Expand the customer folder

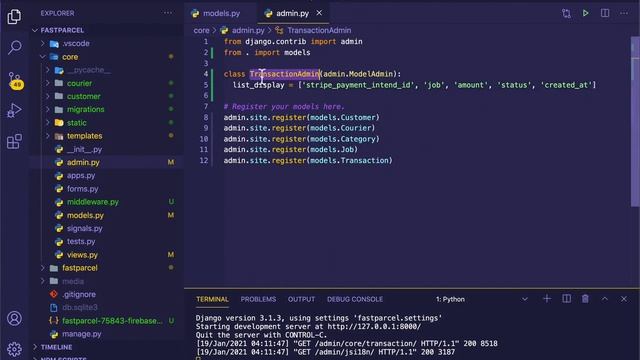click(x=83, y=96)
